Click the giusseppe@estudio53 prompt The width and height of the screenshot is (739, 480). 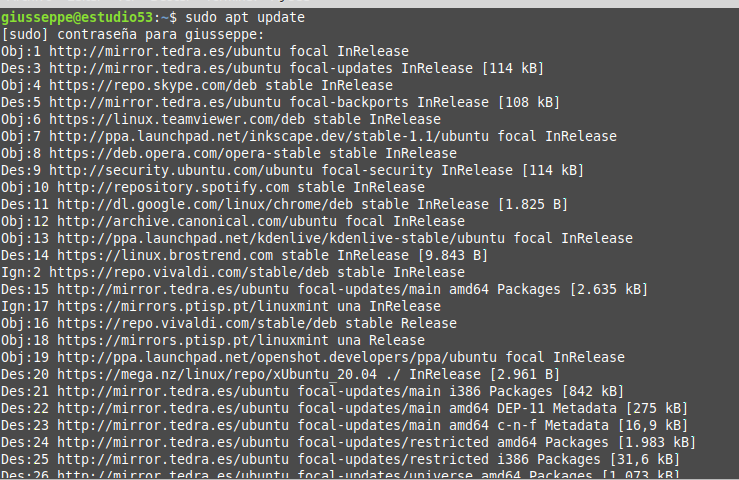click(x=77, y=18)
